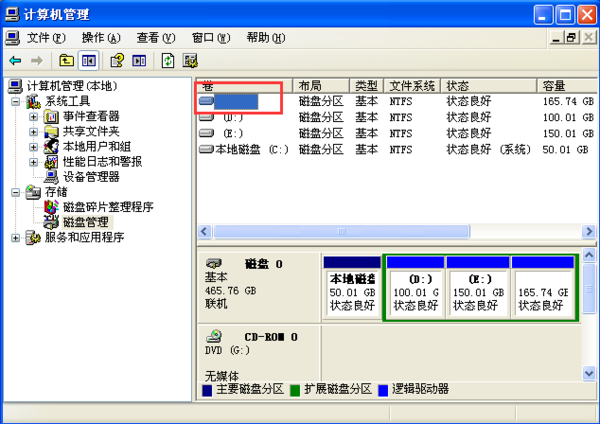Click the Back arrow toolbar icon
The image size is (600, 424).
[15, 60]
